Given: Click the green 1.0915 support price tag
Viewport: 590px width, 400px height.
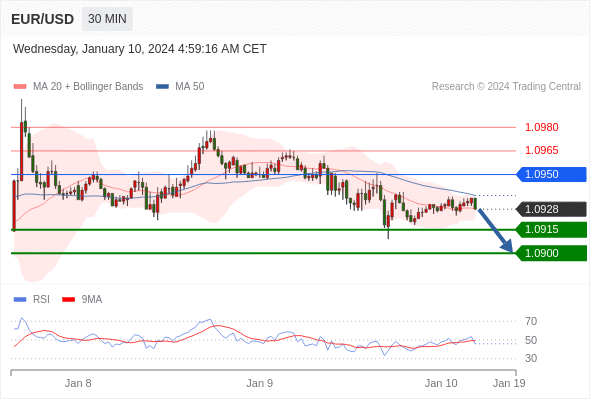Looking at the screenshot, I should (x=551, y=230).
